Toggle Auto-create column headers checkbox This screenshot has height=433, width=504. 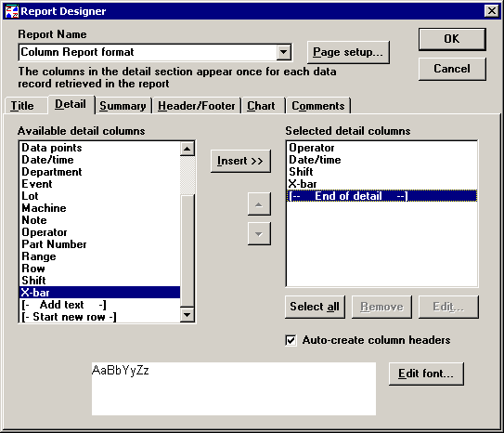291,340
